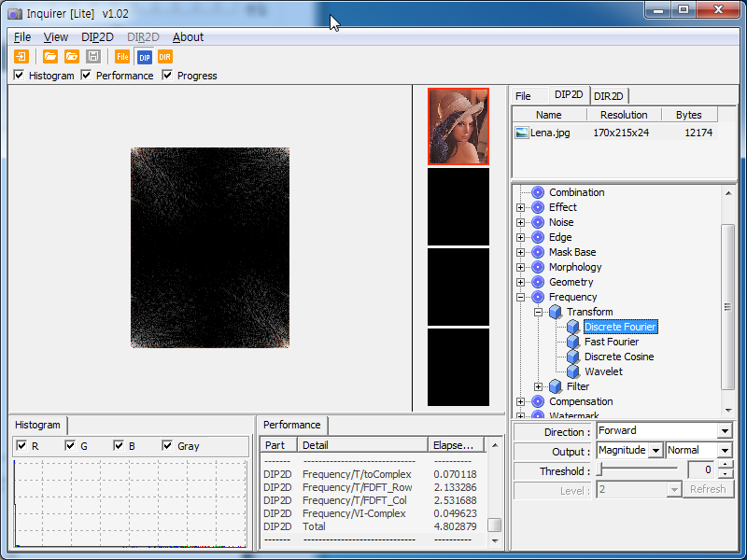Select the blue DIP toolbar icon
747x560 pixels.
pyautogui.click(x=144, y=57)
